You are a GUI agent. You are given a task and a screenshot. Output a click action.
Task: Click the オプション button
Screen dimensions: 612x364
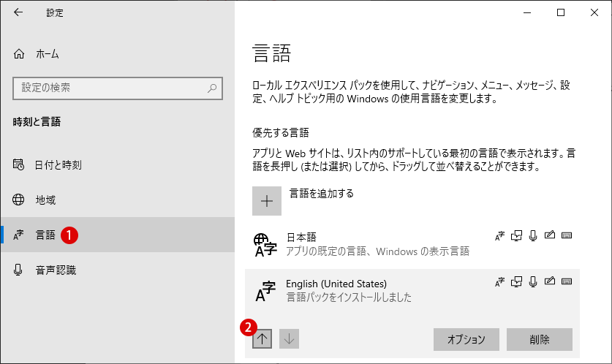466,339
